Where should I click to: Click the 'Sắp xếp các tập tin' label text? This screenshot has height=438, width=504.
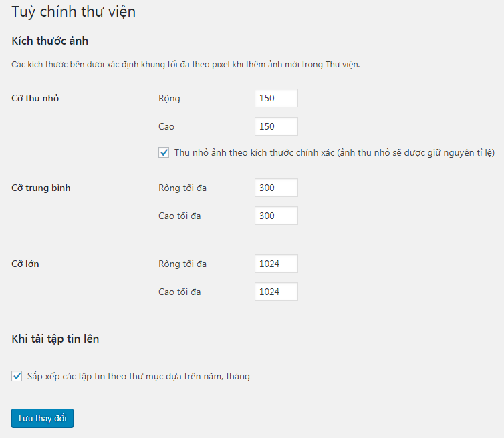click(x=138, y=376)
